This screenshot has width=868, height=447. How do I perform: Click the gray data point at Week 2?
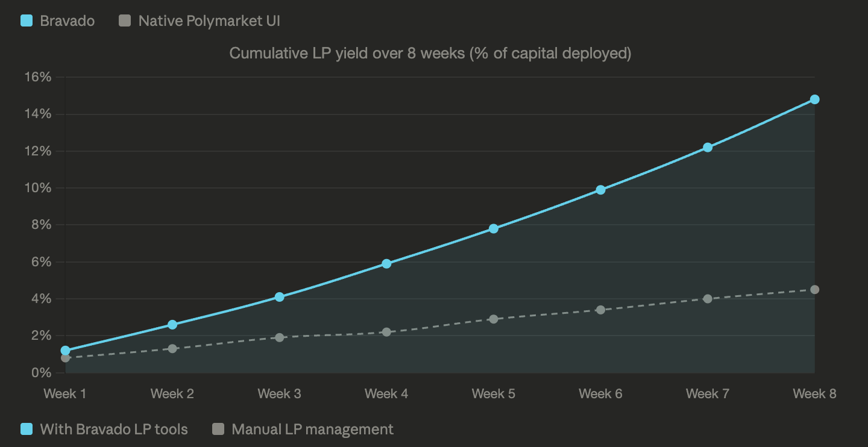(x=172, y=349)
